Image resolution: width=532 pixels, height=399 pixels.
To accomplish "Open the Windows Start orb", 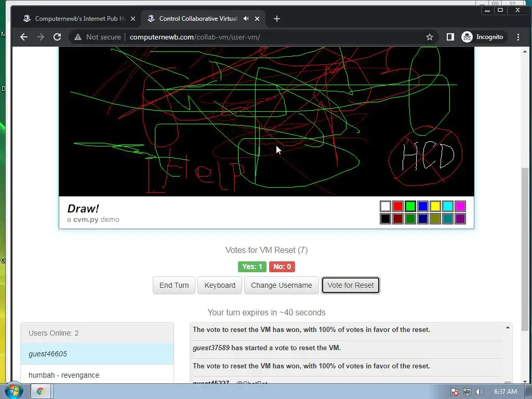I will pos(14,391).
